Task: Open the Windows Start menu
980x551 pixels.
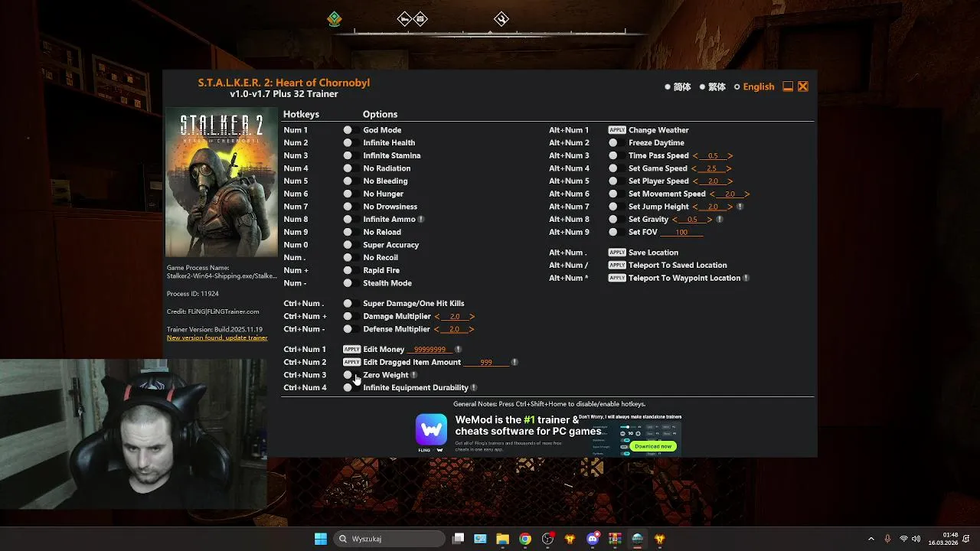Action: (321, 539)
